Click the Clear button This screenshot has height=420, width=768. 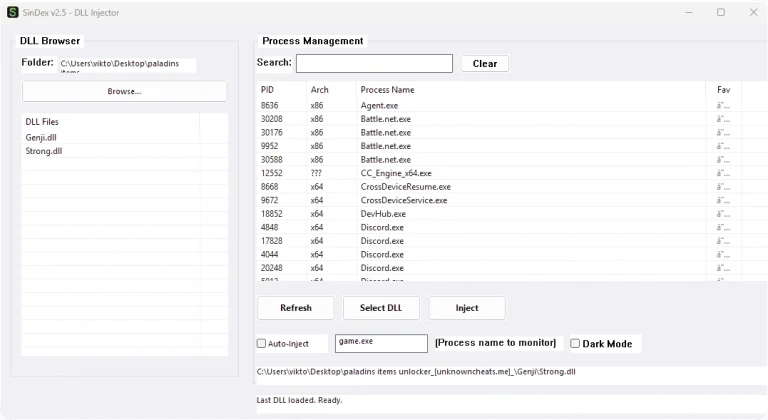485,64
